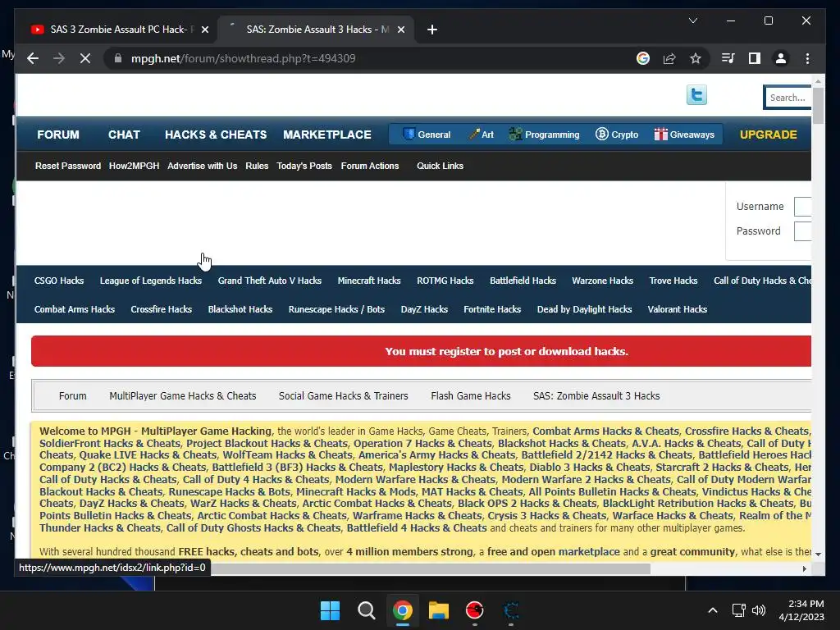Open File Explorer from taskbar
This screenshot has height=630, width=840.
438,610
